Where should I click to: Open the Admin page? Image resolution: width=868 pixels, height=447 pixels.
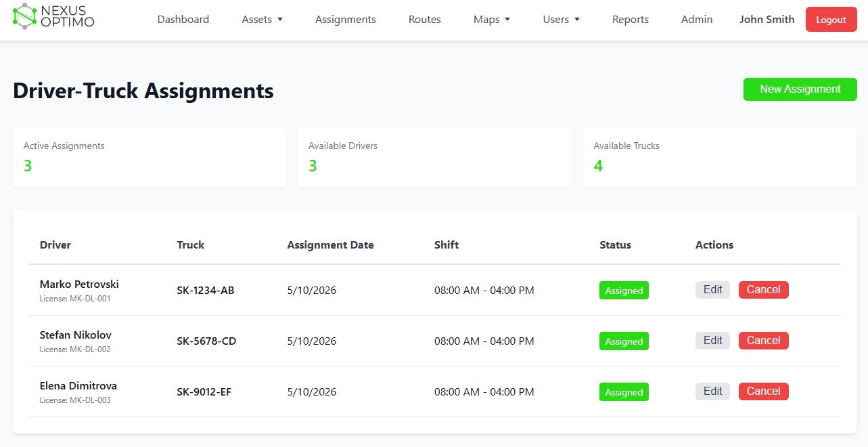[x=697, y=20]
